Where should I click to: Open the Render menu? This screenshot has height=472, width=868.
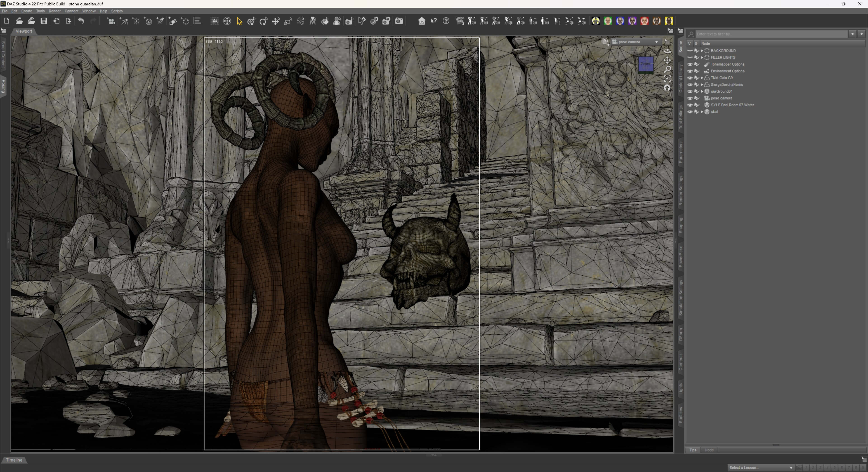pyautogui.click(x=54, y=11)
